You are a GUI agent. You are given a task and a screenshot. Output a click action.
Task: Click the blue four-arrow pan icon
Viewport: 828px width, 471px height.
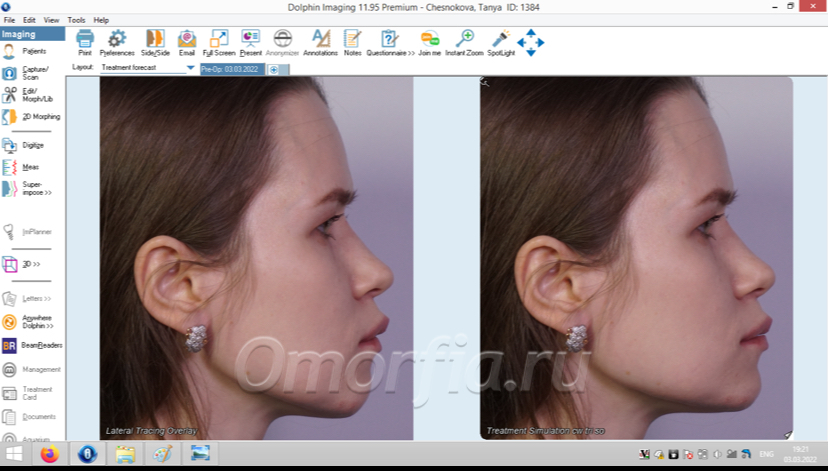click(531, 42)
